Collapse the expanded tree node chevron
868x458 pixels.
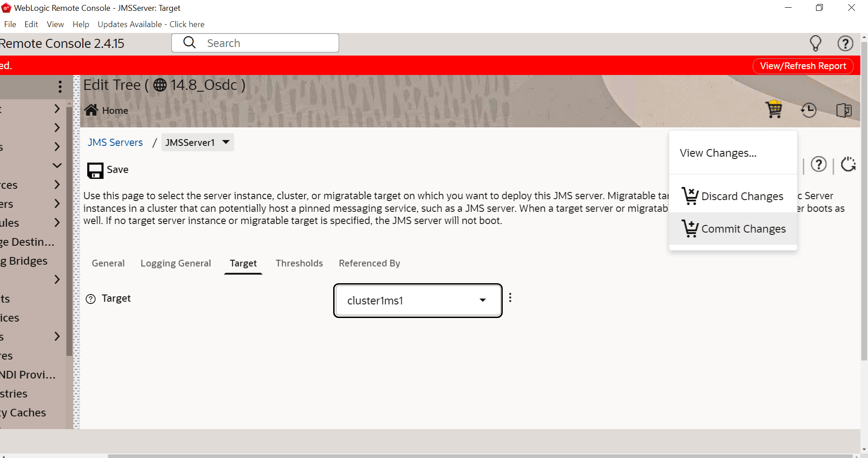(57, 165)
